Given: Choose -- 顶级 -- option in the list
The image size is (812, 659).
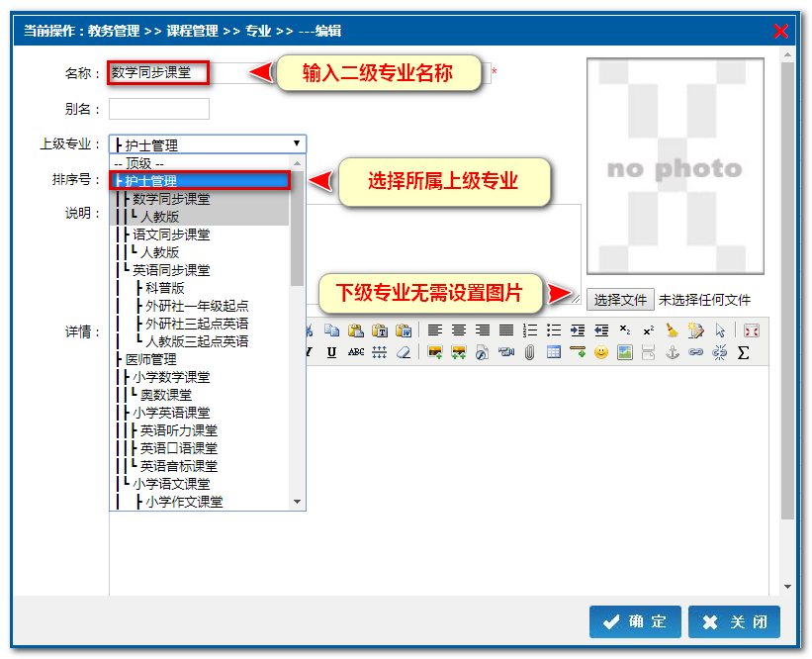Looking at the screenshot, I should point(200,163).
